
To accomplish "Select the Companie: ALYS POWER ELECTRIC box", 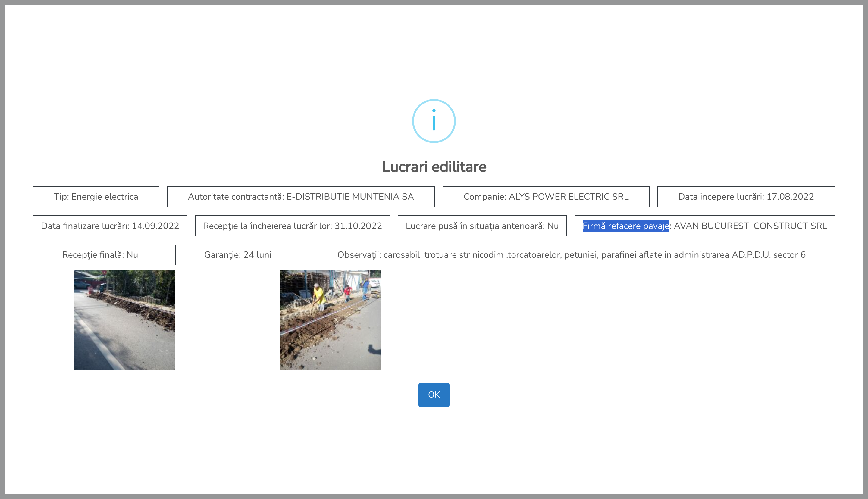I will [x=546, y=197].
